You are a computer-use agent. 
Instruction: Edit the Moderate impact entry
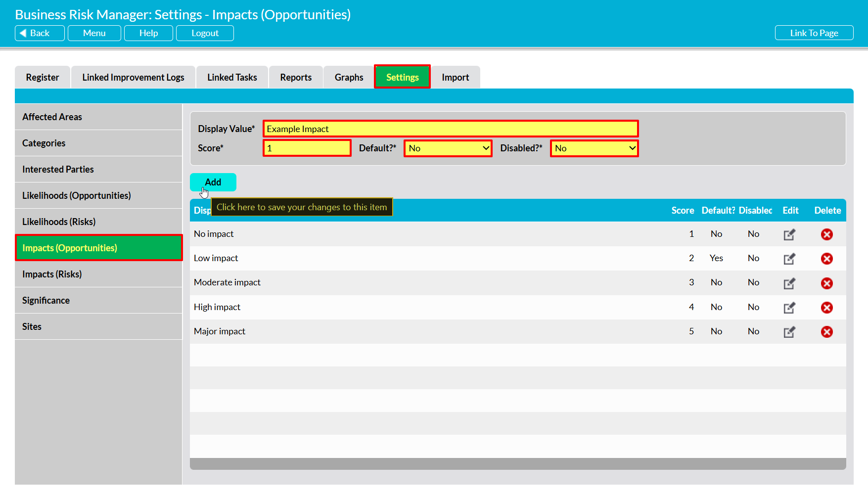tap(789, 283)
